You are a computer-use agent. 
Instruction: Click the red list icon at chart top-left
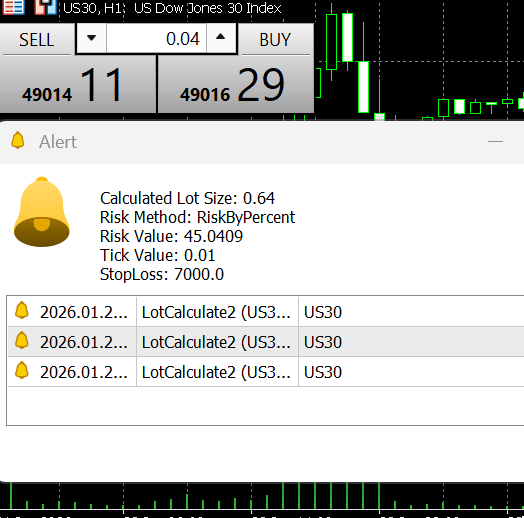coord(13,7)
